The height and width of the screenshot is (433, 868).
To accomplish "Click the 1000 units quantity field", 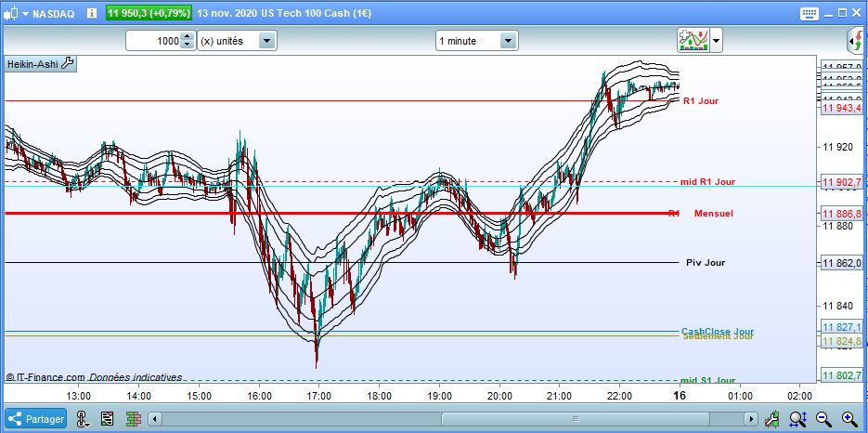I will tap(153, 41).
